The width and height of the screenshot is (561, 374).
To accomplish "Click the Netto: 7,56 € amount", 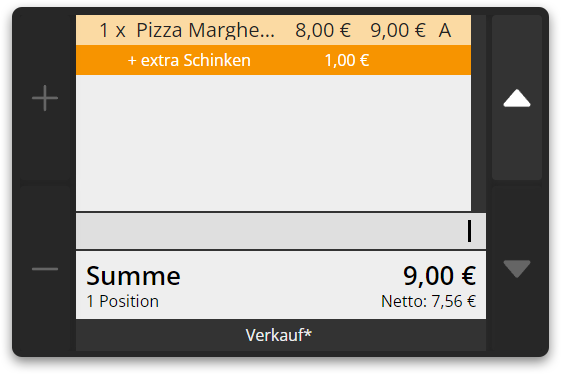I will tap(428, 301).
